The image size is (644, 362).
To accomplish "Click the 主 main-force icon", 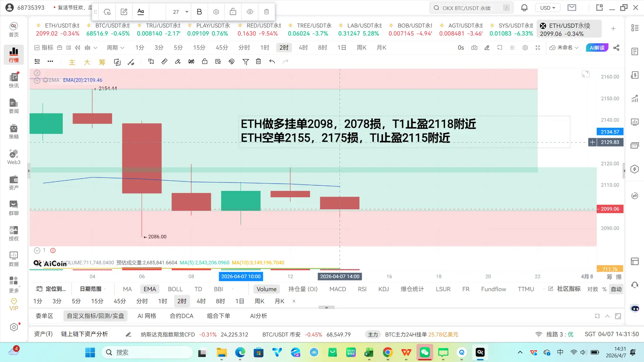I will point(72,62).
